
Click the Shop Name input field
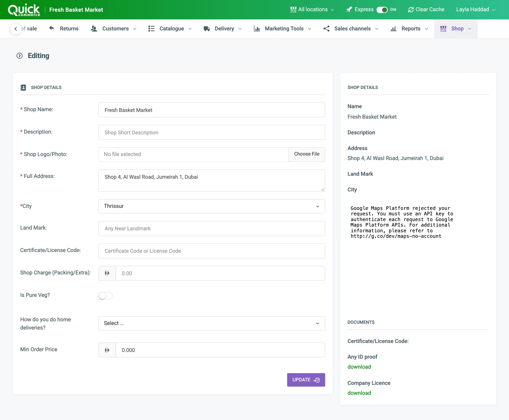coord(212,110)
